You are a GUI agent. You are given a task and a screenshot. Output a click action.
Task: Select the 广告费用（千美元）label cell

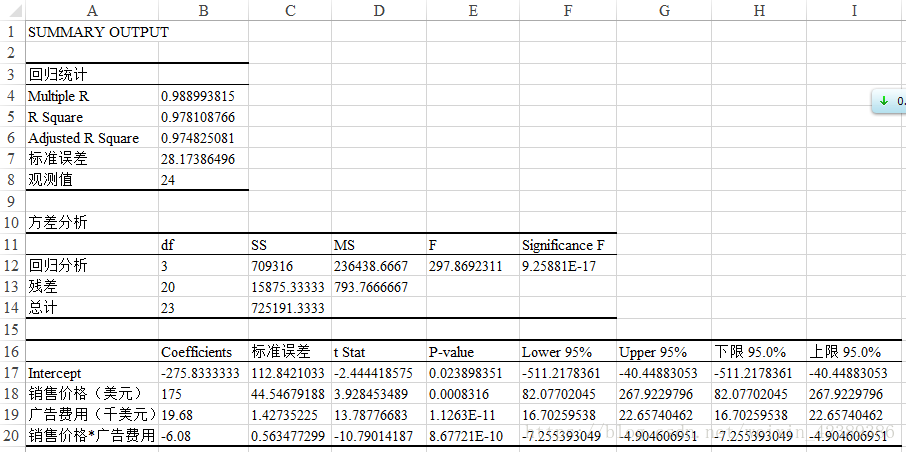pos(92,414)
